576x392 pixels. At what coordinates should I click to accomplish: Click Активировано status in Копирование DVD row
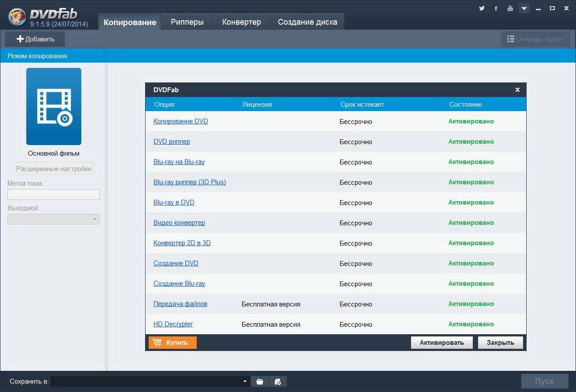[471, 121]
